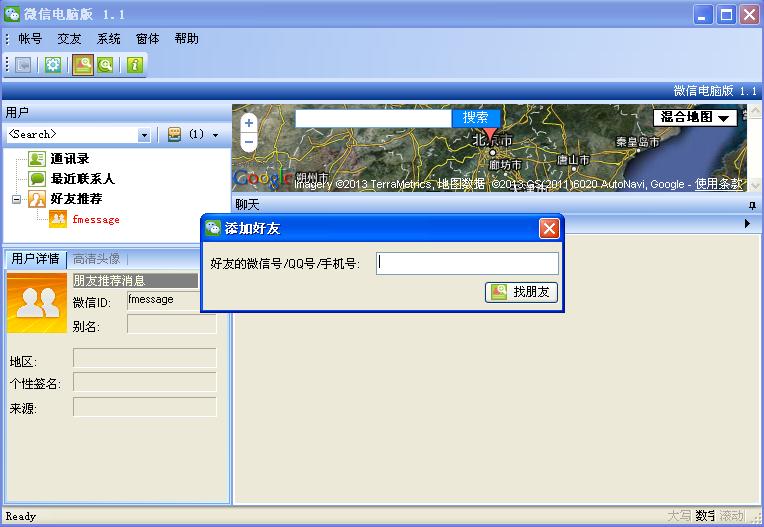764x527 pixels.
Task: Click the 别名 input field
Action: (x=172, y=324)
